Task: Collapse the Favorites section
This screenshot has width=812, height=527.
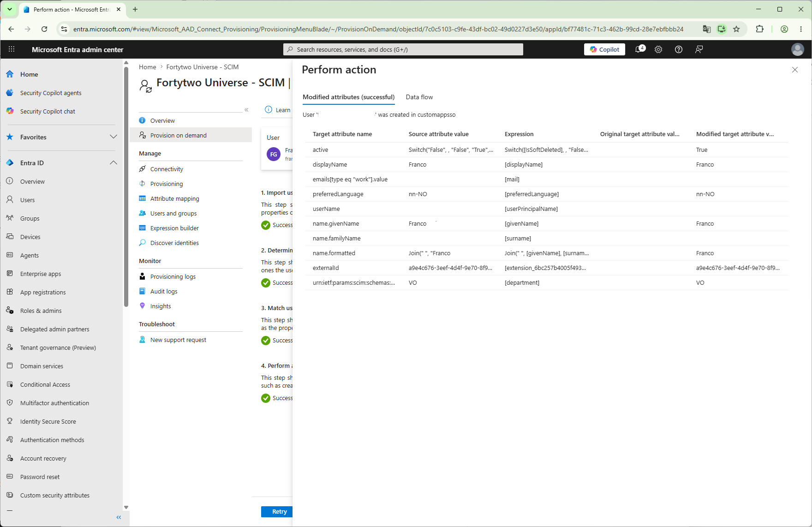Action: [113, 137]
